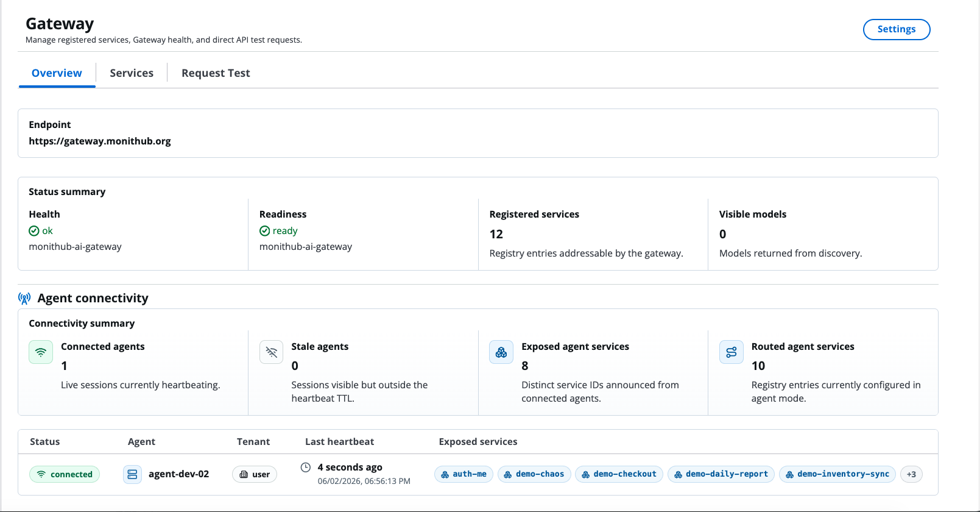Click the Status column header

[x=45, y=442]
